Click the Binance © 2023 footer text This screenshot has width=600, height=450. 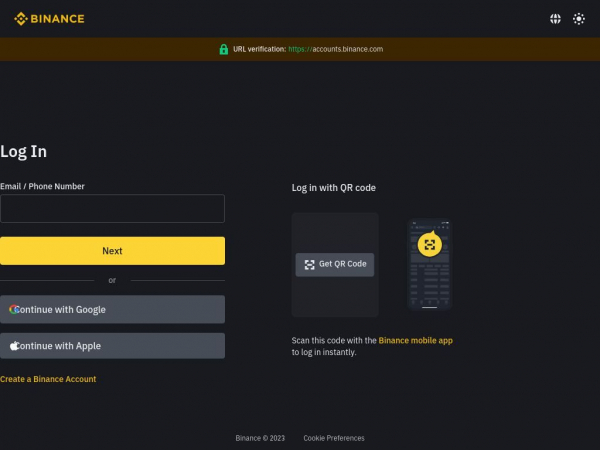click(260, 438)
